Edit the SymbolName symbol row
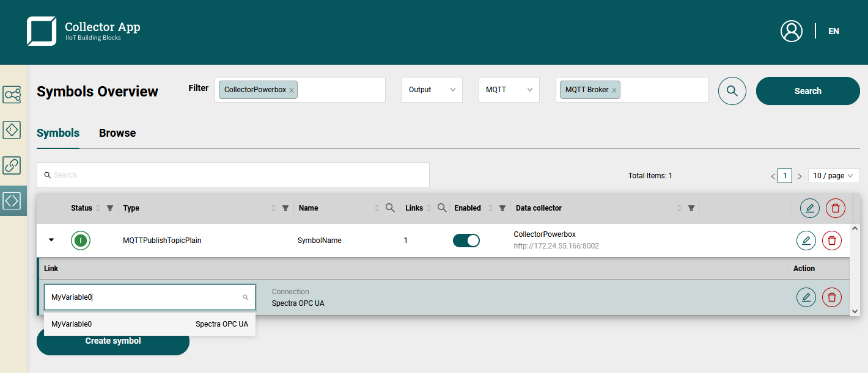Viewport: 868px width, 373px height. coord(806,241)
